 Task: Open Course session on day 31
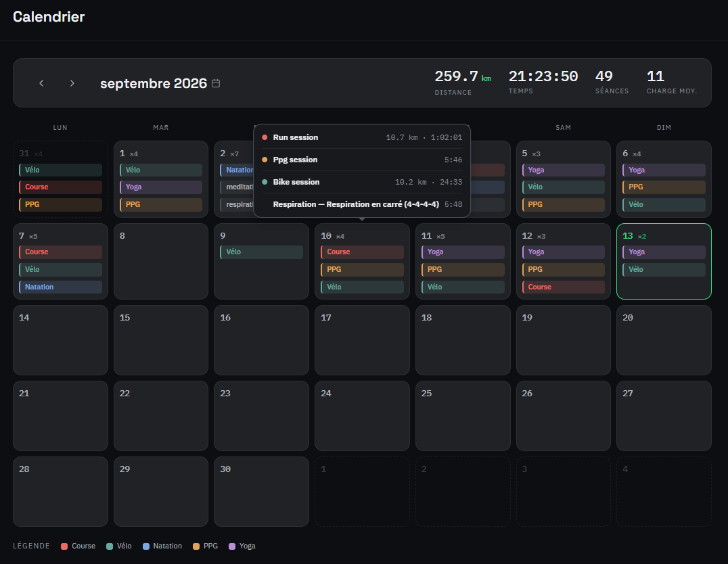[x=60, y=187]
